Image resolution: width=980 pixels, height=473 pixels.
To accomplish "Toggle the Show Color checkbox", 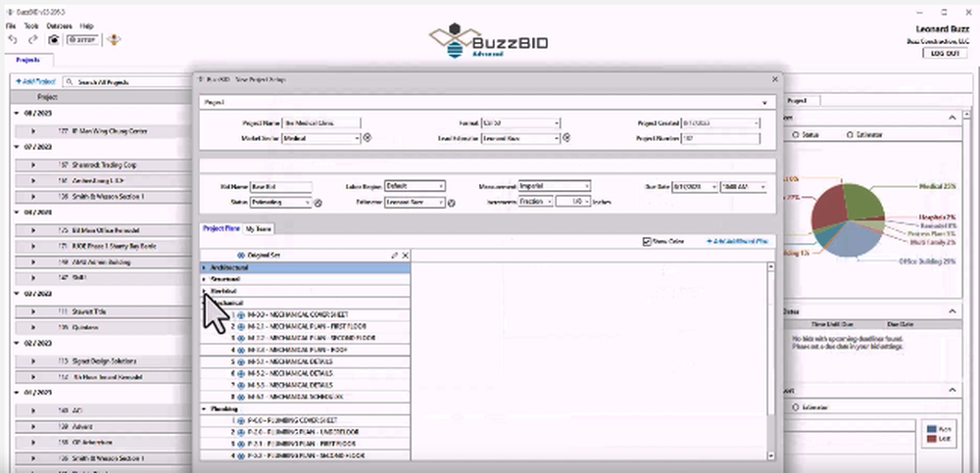I will [x=647, y=241].
